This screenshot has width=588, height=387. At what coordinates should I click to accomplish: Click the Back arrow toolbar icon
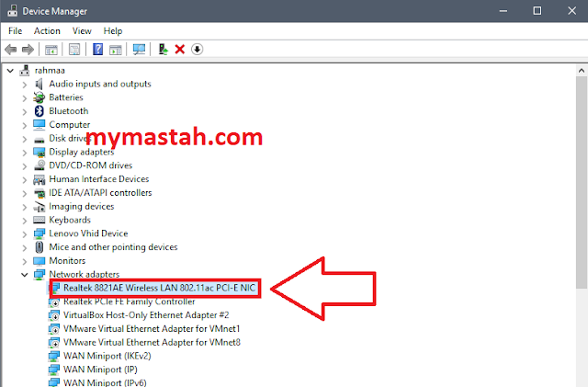(x=10, y=49)
